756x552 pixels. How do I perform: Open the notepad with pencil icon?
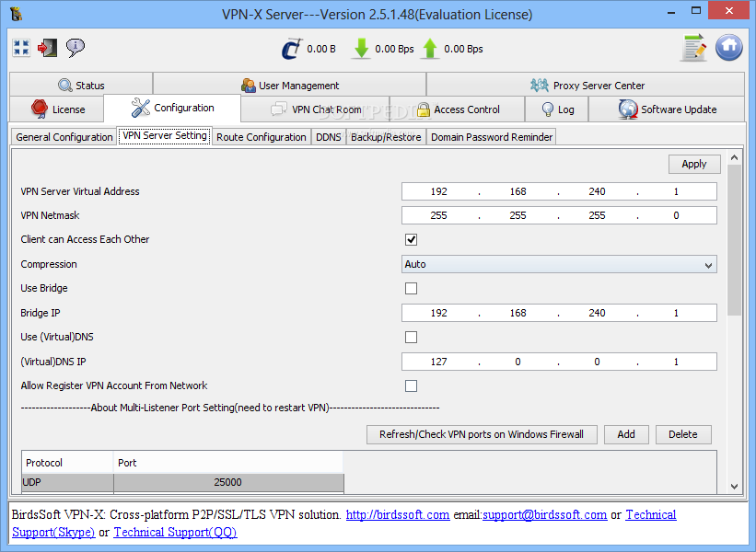coord(694,48)
